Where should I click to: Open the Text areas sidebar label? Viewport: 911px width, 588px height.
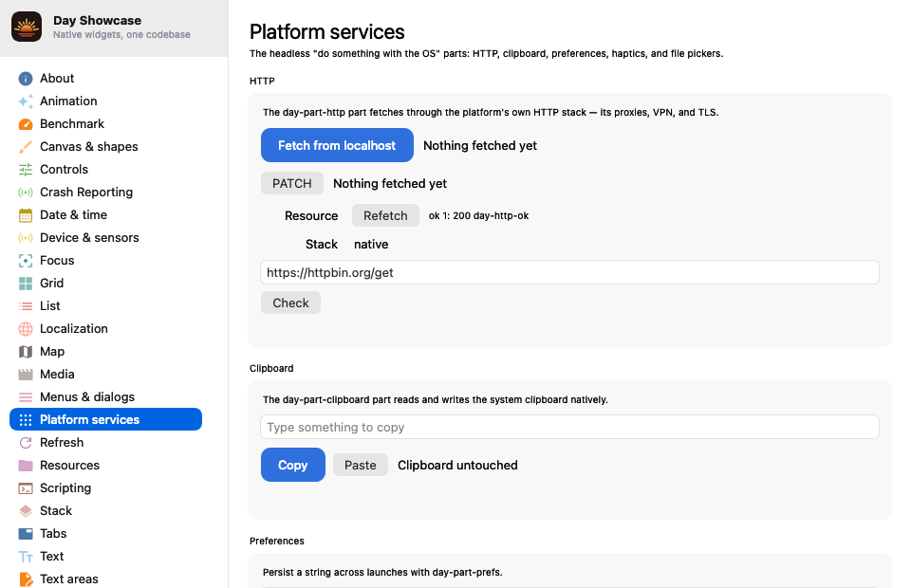click(69, 579)
